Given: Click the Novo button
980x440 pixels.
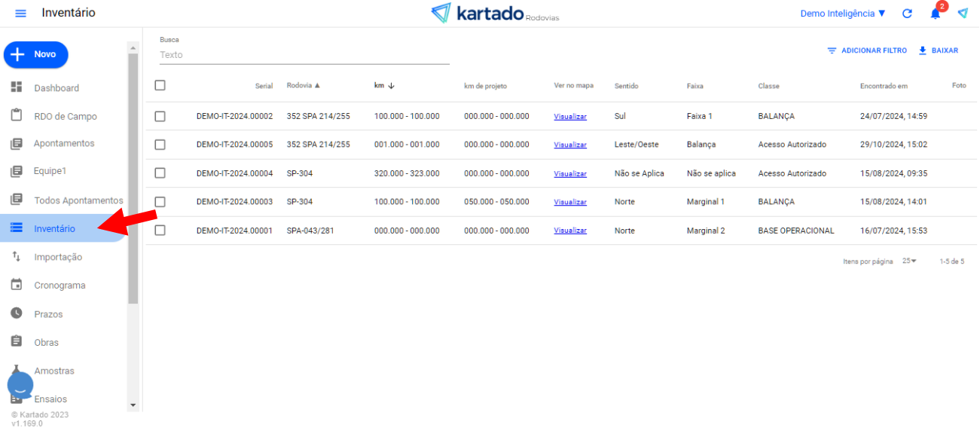Looking at the screenshot, I should pyautogui.click(x=36, y=54).
